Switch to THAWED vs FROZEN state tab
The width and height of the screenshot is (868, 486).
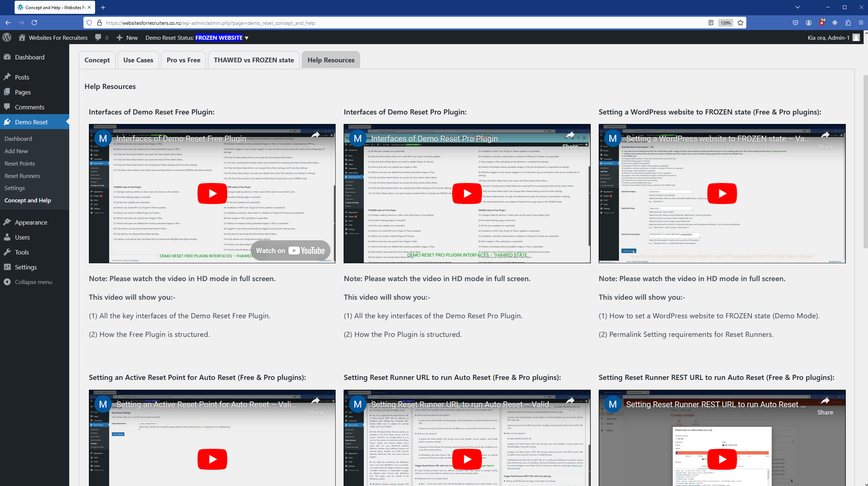pyautogui.click(x=254, y=60)
